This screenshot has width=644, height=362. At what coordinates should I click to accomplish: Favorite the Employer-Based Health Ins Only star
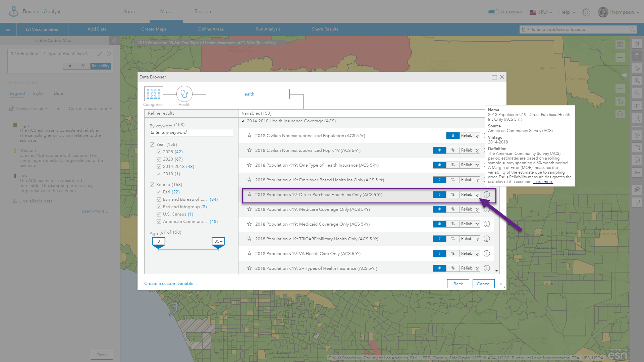[249, 180]
